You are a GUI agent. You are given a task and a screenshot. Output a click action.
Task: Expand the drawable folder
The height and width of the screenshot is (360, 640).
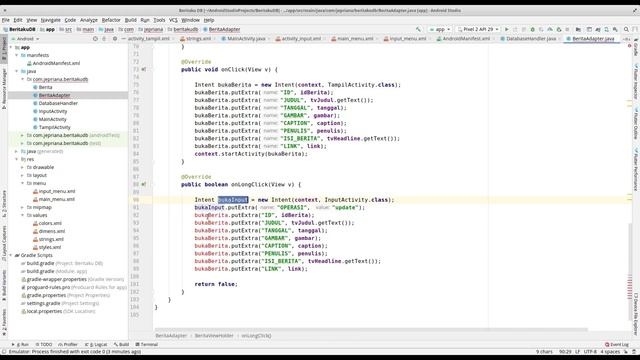(22, 167)
